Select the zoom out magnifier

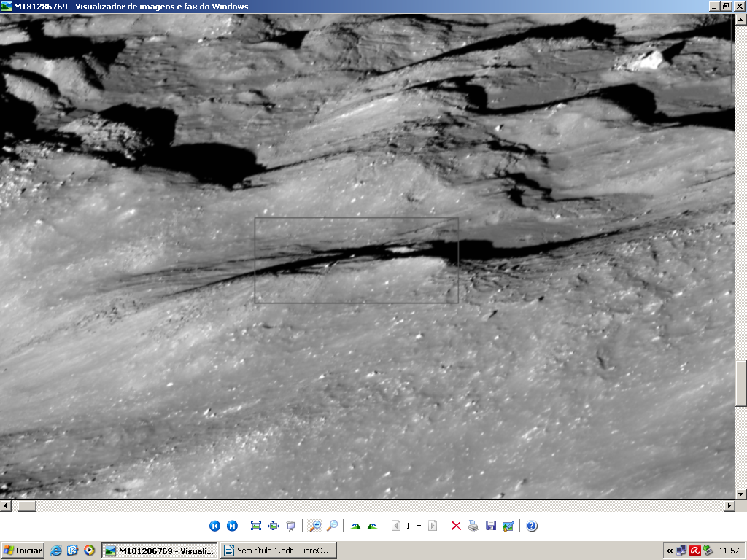coord(332,526)
